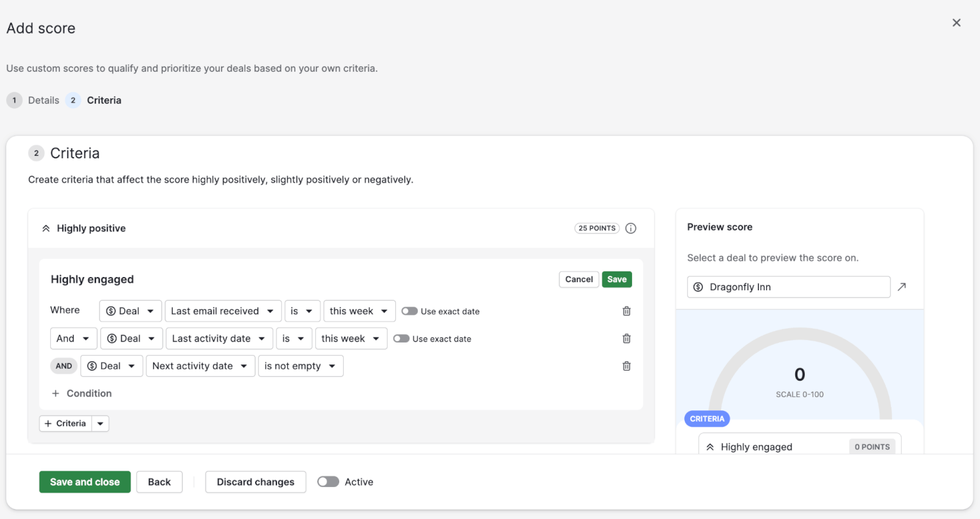Click Discard changes
This screenshot has width=980, height=519.
click(x=255, y=481)
